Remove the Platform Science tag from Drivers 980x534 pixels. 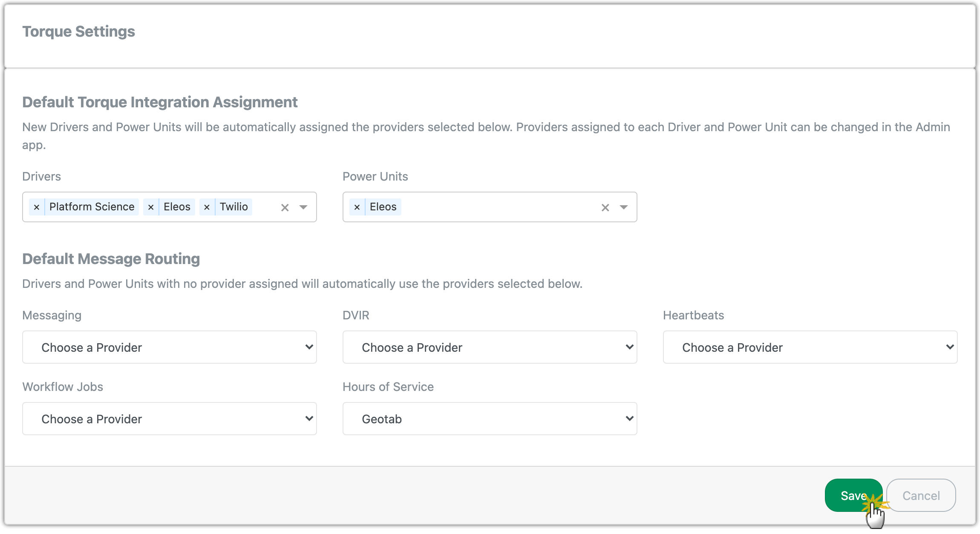[x=37, y=207]
